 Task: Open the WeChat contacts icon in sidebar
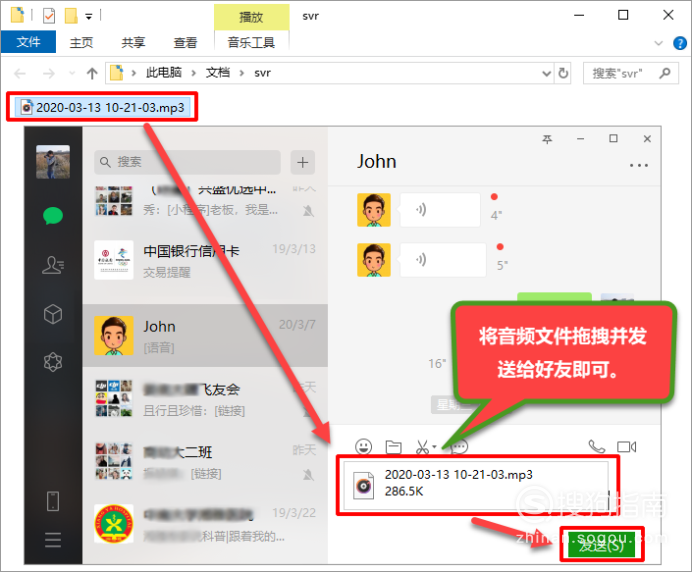coord(53,265)
